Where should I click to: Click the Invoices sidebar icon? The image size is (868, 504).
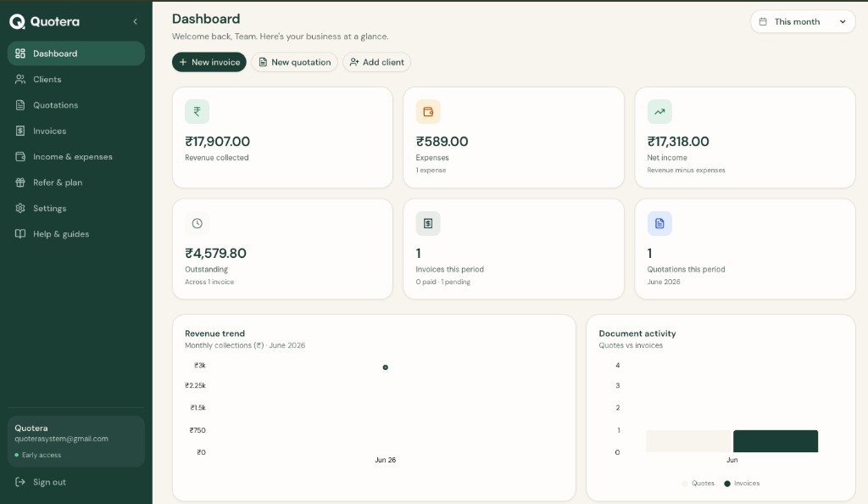coord(20,132)
